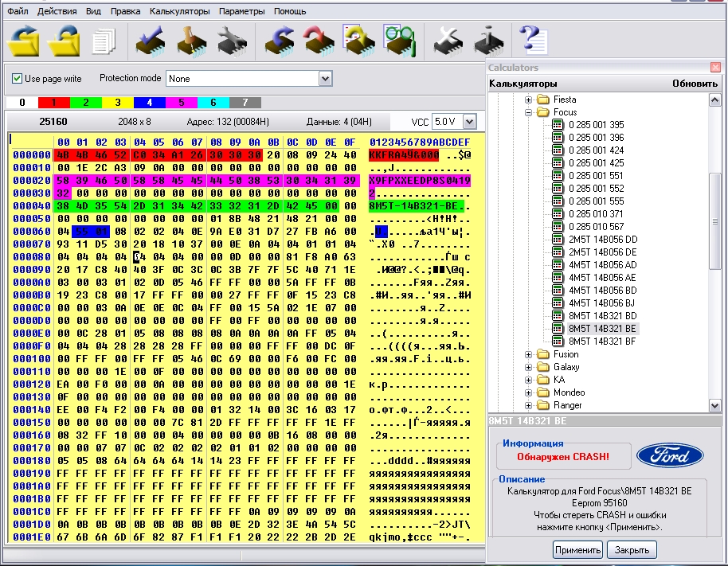
Task: Expand the KA folder node
Action: [x=528, y=380]
